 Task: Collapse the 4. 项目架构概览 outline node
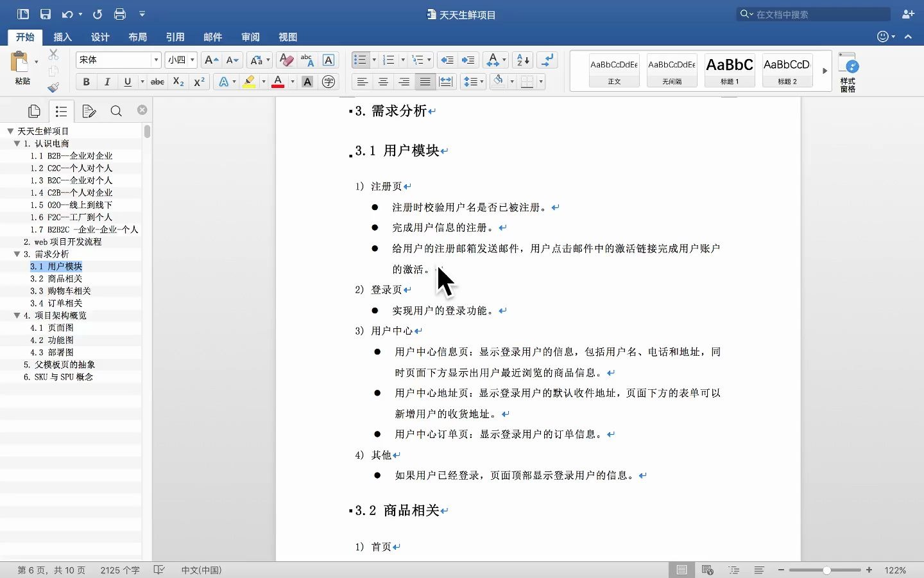pos(17,315)
